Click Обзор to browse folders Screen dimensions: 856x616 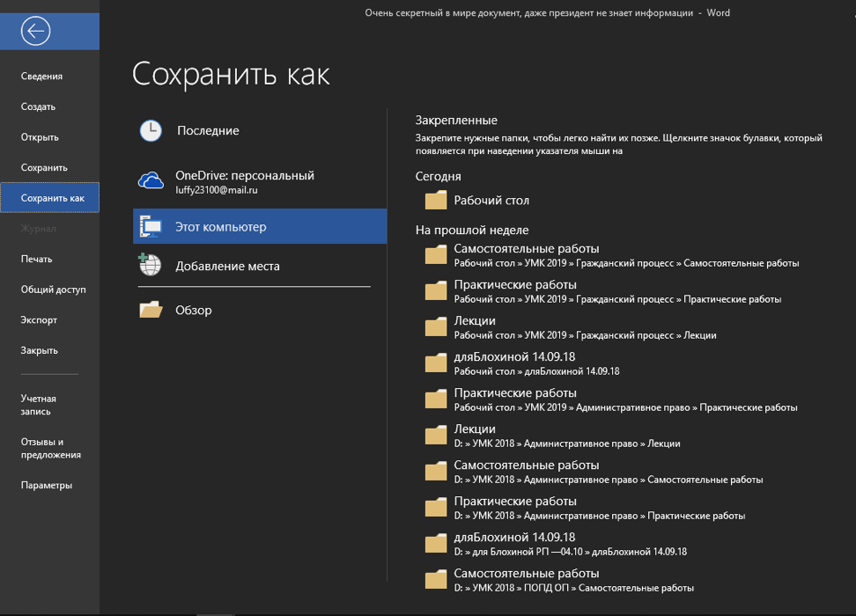tap(260, 310)
